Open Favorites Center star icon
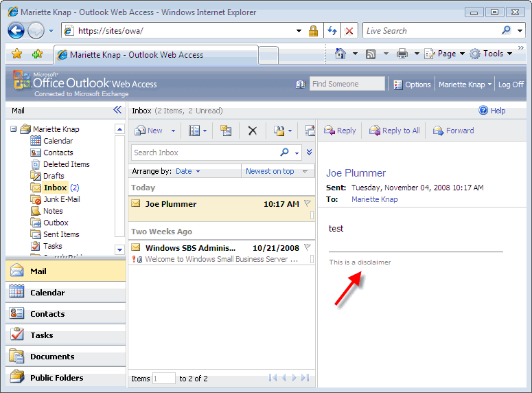This screenshot has width=532, height=393. tap(16, 54)
